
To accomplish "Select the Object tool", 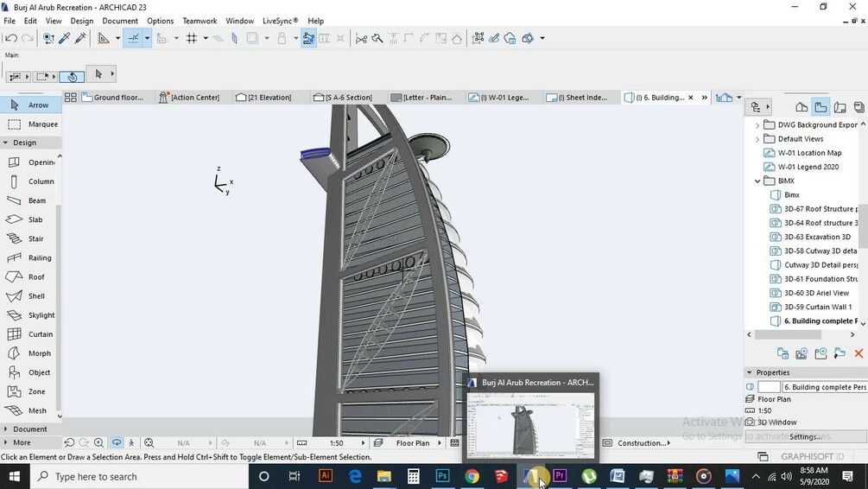I will [x=30, y=372].
